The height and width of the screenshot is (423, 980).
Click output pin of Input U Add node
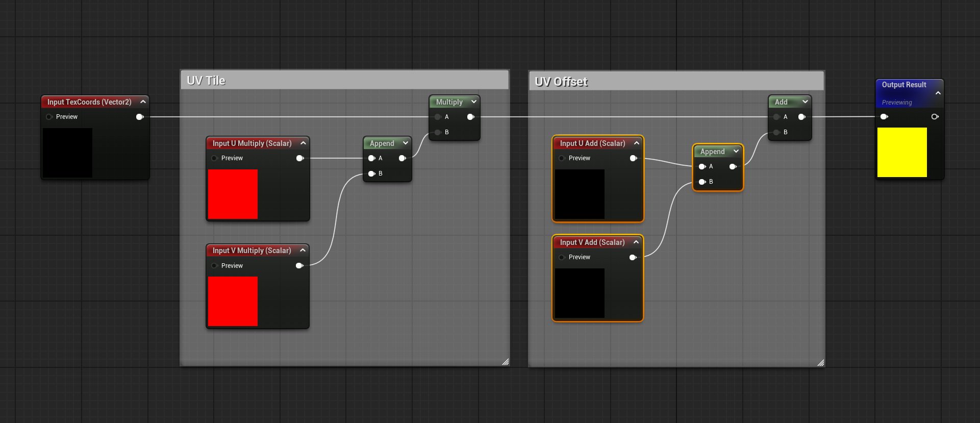[x=634, y=158]
